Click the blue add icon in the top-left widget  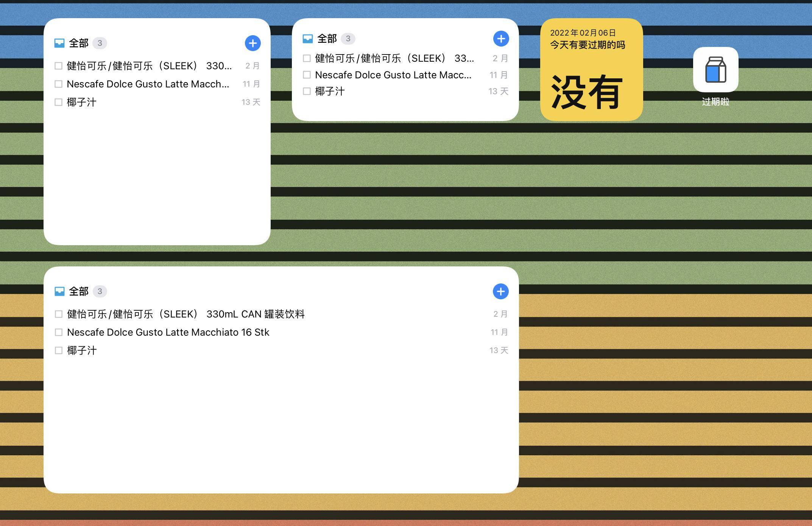click(252, 43)
